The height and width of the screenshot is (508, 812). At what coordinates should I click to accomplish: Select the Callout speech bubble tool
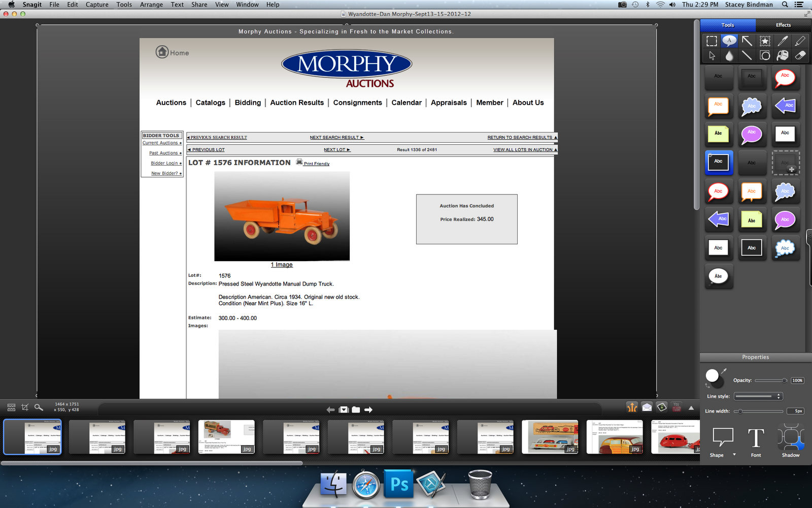[x=729, y=41]
